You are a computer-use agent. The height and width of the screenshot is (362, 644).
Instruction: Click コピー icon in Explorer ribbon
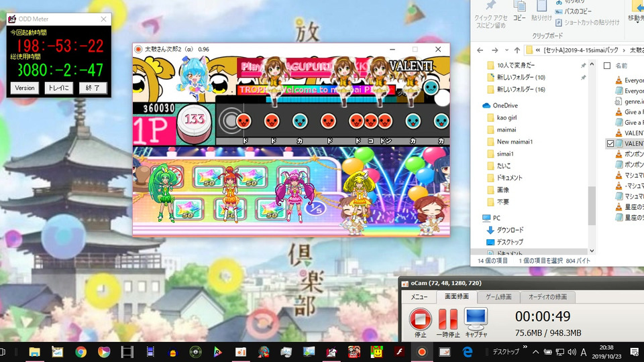pos(519,11)
